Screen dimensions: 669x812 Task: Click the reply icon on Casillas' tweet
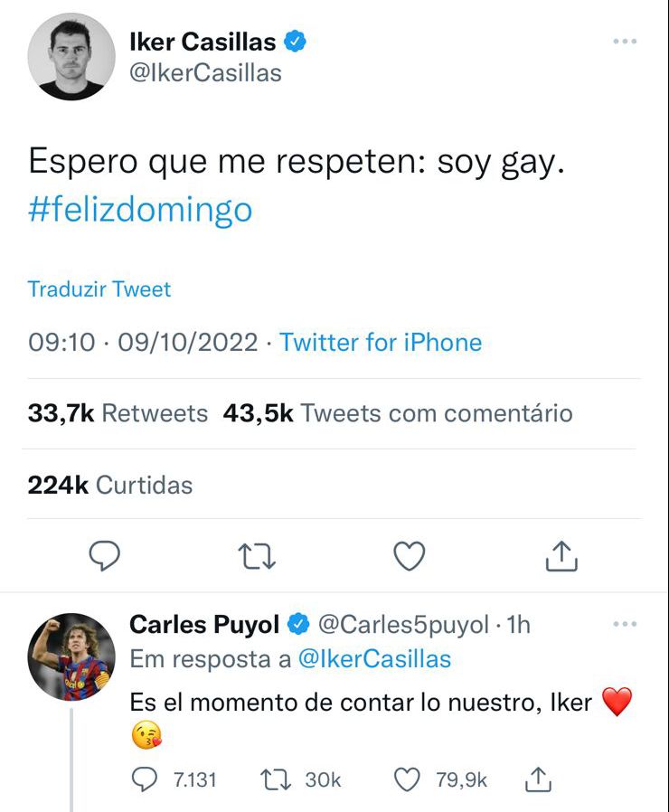[104, 557]
